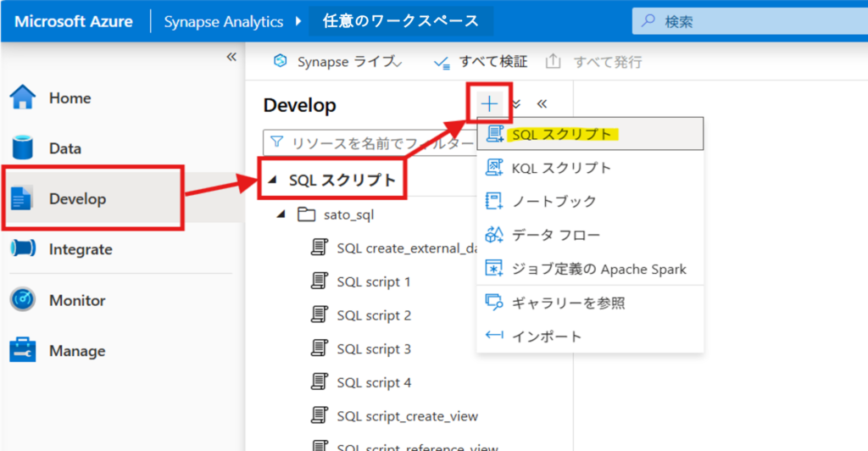The height and width of the screenshot is (451, 868).
Task: Click the plus icon to add resource
Action: [x=490, y=103]
